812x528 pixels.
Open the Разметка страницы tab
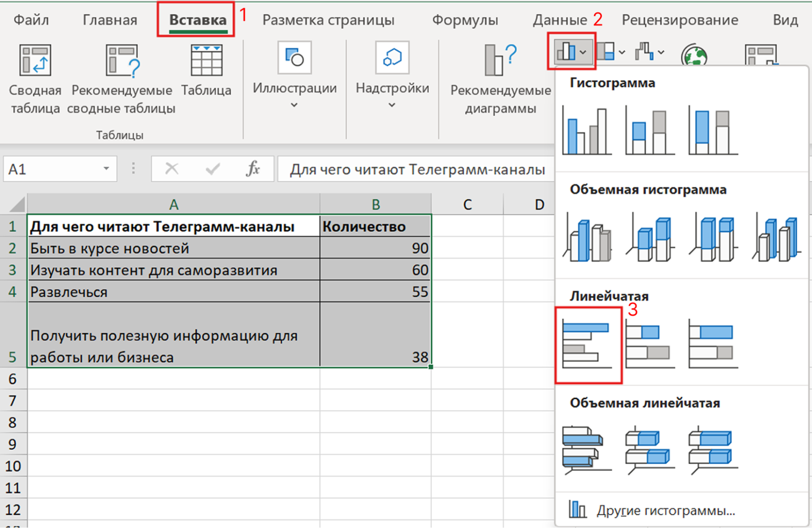pyautogui.click(x=328, y=19)
